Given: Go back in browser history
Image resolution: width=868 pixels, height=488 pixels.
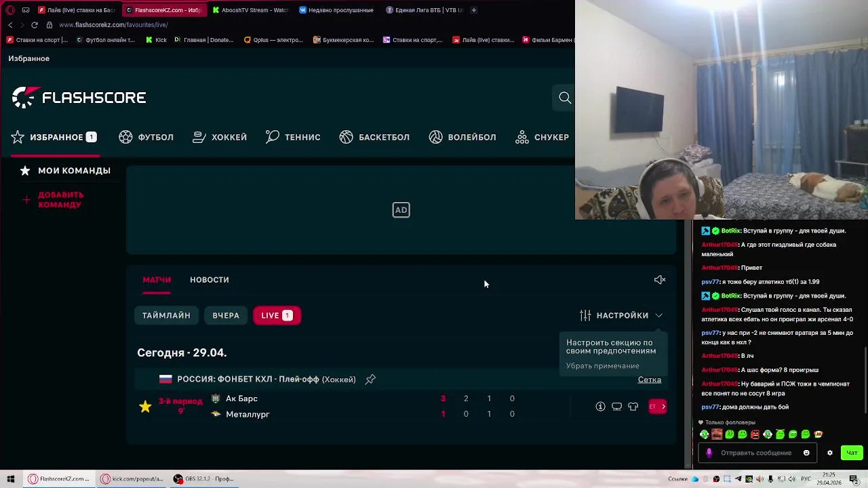Looking at the screenshot, I should [10, 25].
